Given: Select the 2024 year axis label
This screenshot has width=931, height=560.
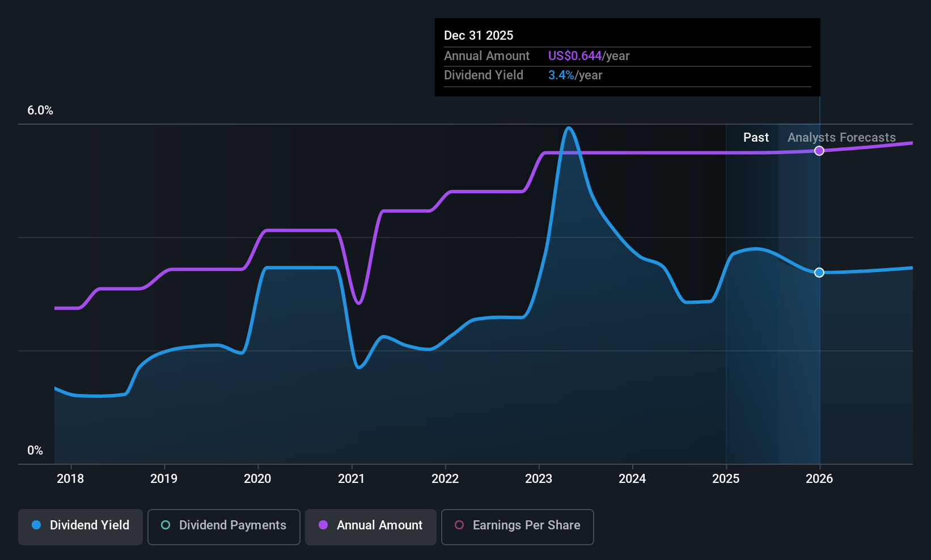Looking at the screenshot, I should pyautogui.click(x=632, y=479).
